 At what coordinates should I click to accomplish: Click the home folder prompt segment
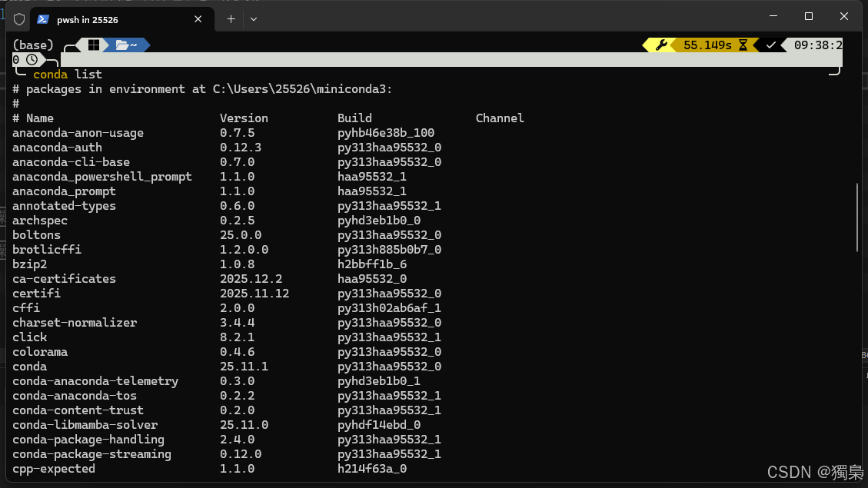pyautogui.click(x=126, y=45)
